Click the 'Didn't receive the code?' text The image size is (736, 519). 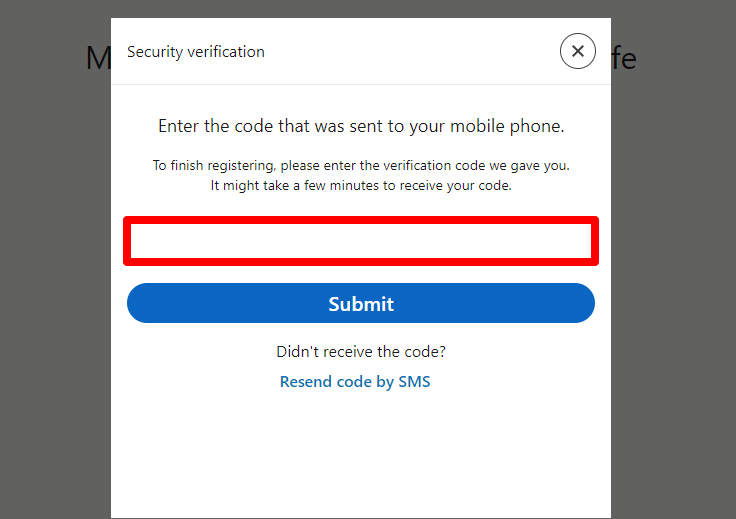[360, 351]
